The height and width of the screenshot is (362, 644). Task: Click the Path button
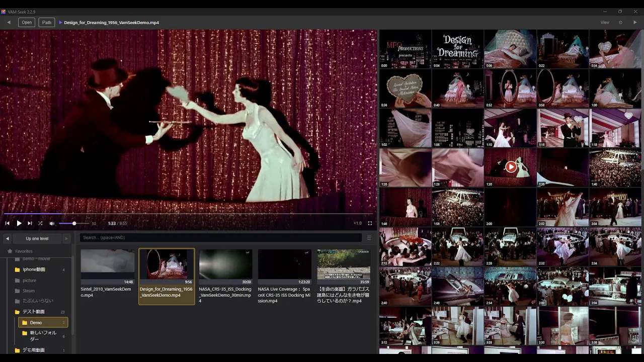(47, 22)
